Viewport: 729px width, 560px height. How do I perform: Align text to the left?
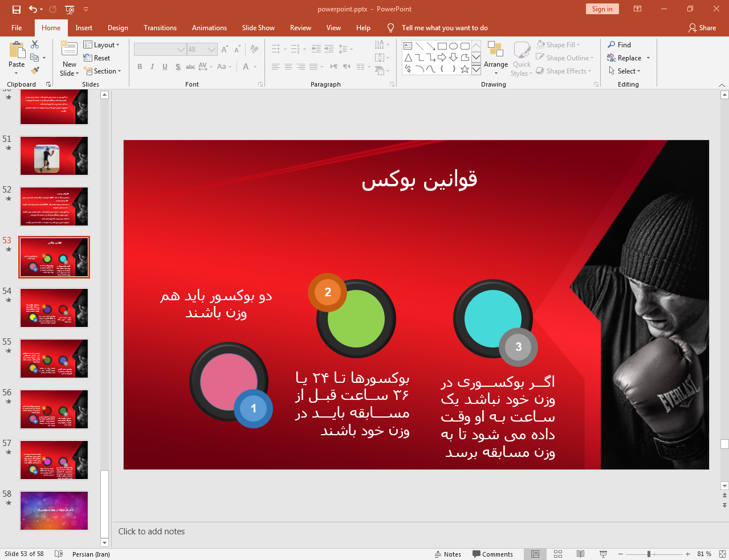click(x=275, y=67)
